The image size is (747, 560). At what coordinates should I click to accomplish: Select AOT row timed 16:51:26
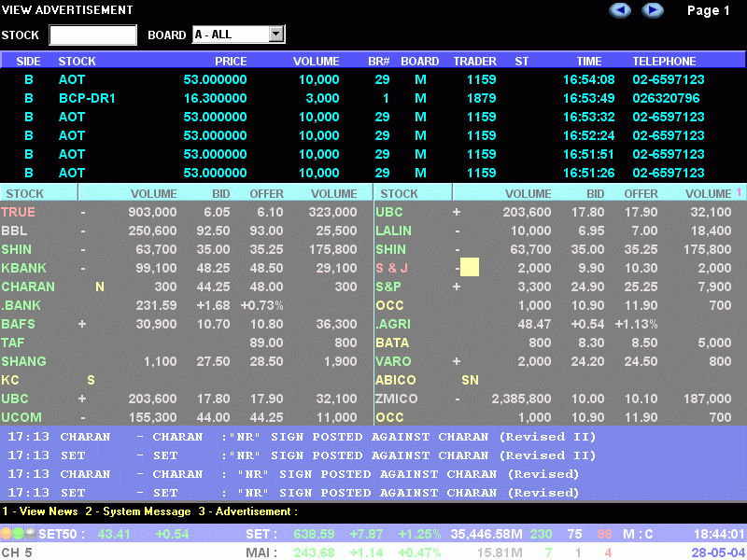point(373,173)
